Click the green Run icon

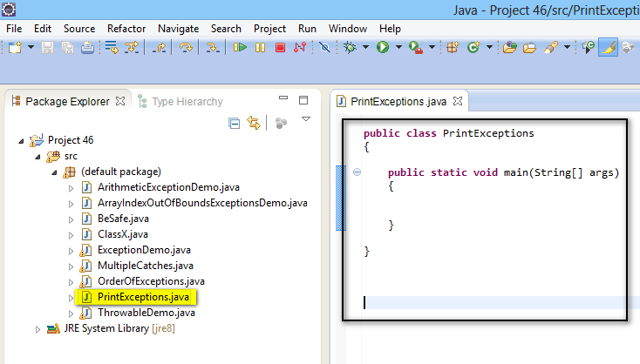point(383,47)
